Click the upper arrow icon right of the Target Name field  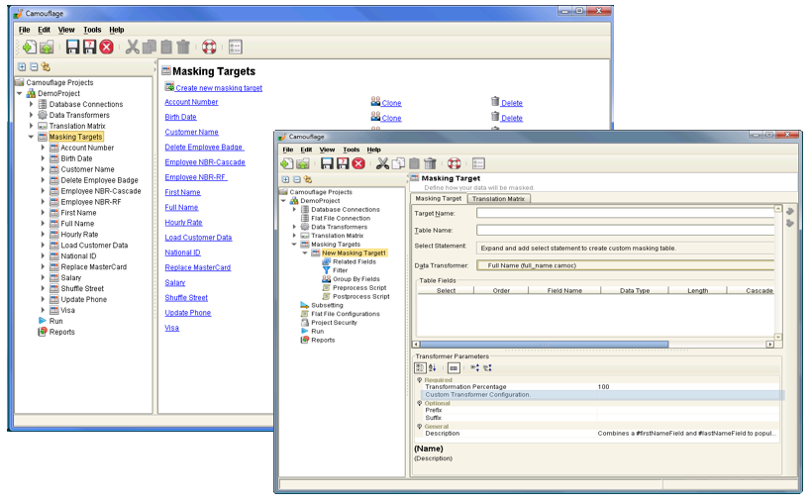pyautogui.click(x=790, y=211)
